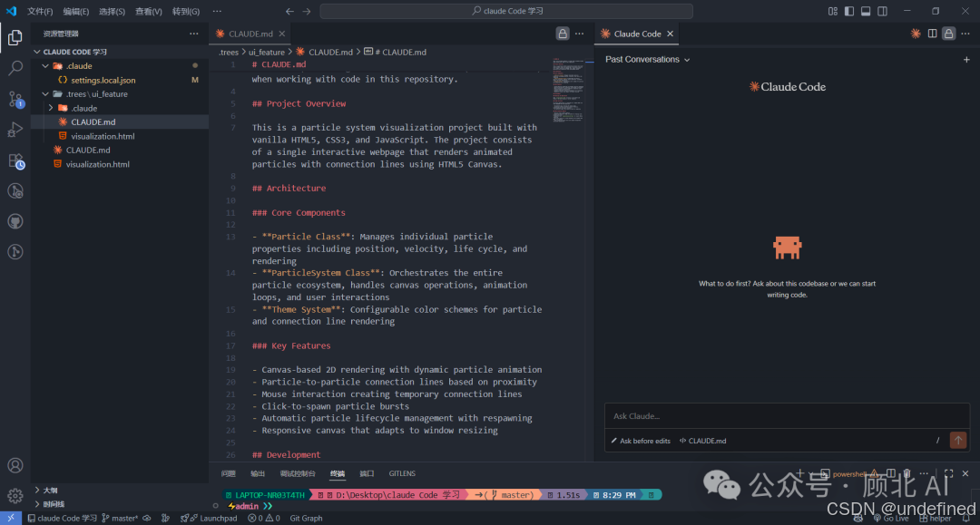This screenshot has width=980, height=525.
Task: Show errors and warnings count in status bar
Action: point(263,518)
